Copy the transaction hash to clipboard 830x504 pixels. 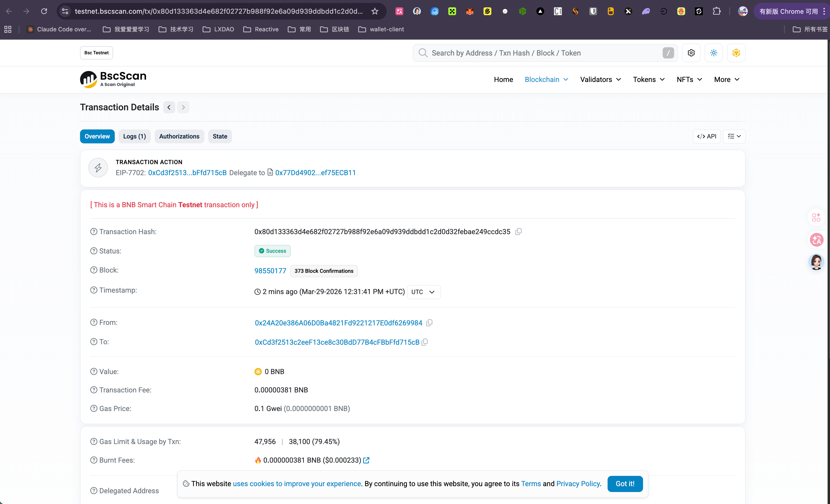coord(519,231)
